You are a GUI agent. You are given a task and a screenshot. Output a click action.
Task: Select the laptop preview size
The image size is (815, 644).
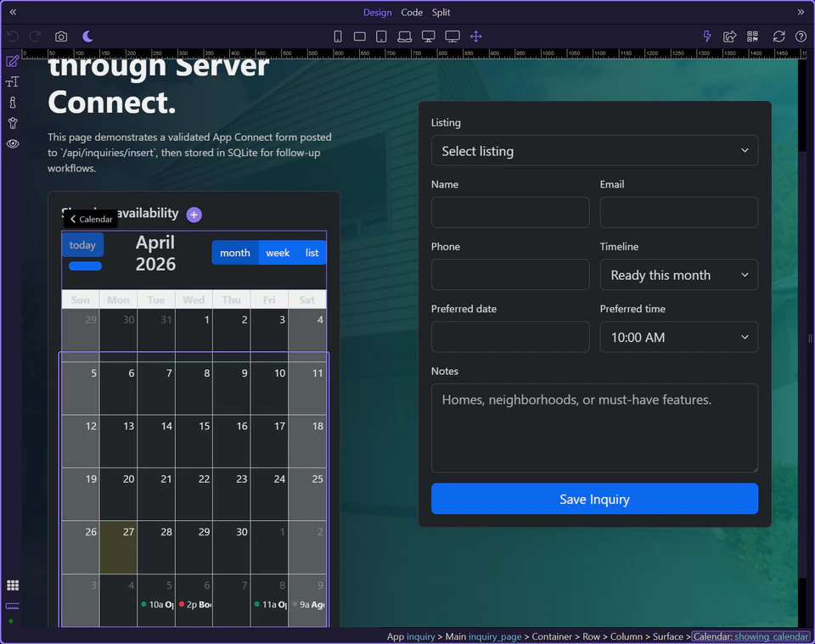tap(405, 36)
